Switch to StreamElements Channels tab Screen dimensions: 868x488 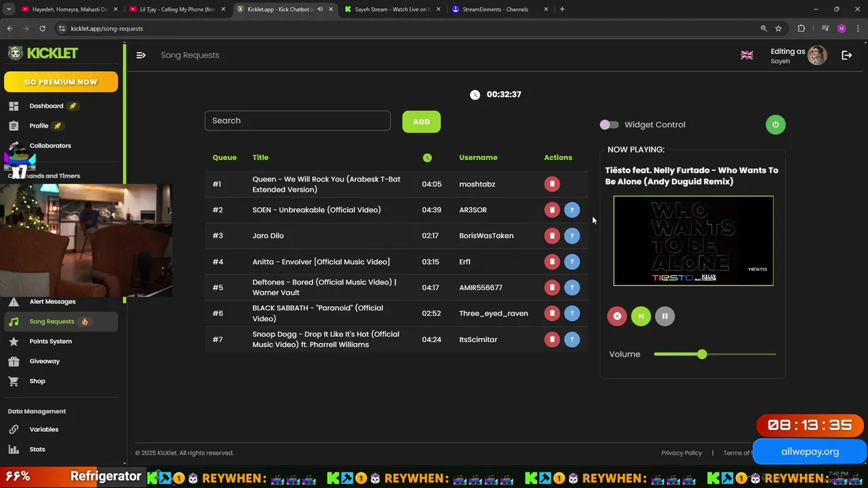pos(498,9)
